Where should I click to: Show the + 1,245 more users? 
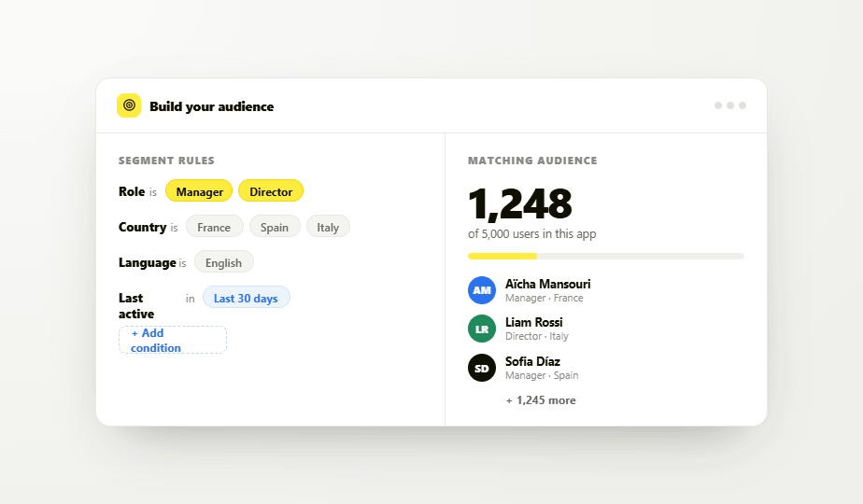[541, 400]
